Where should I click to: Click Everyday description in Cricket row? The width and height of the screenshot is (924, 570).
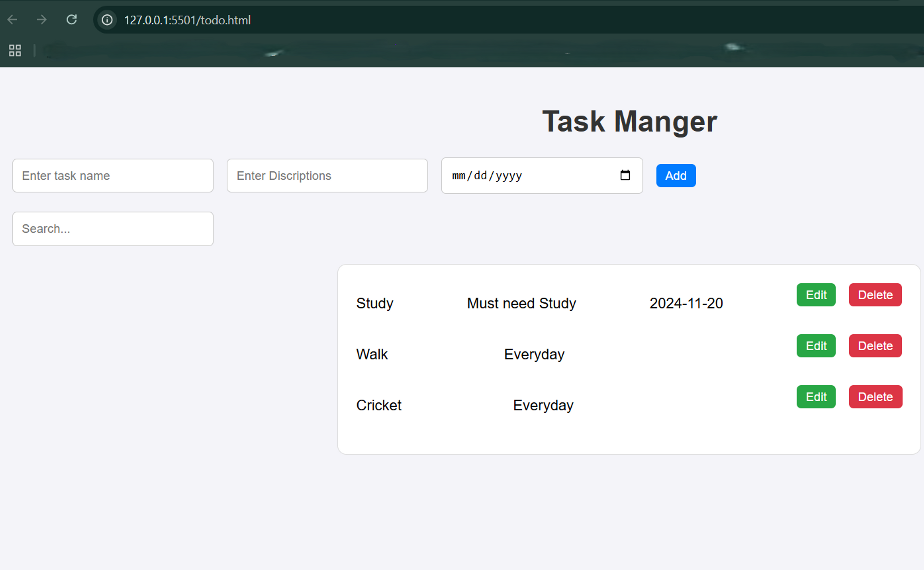point(543,405)
